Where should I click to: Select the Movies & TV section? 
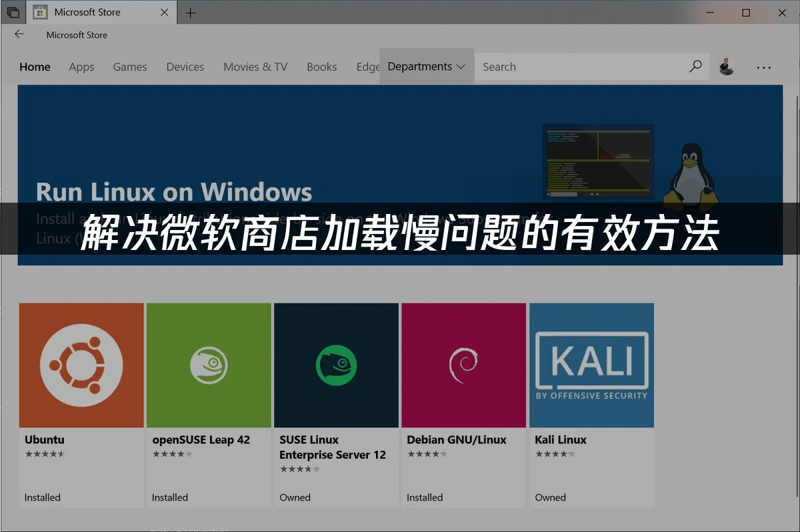click(x=255, y=67)
